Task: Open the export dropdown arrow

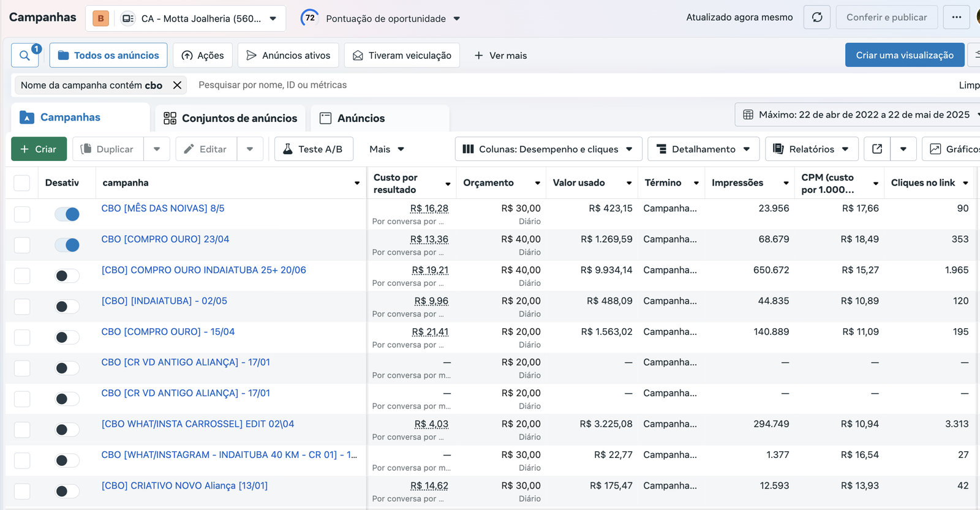Action: click(x=903, y=149)
